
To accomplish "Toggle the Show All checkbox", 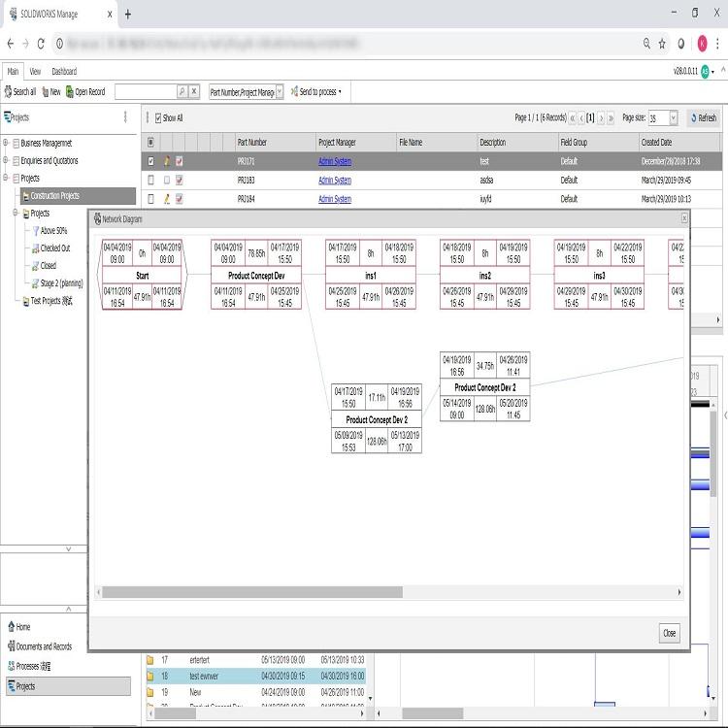I will tap(158, 117).
